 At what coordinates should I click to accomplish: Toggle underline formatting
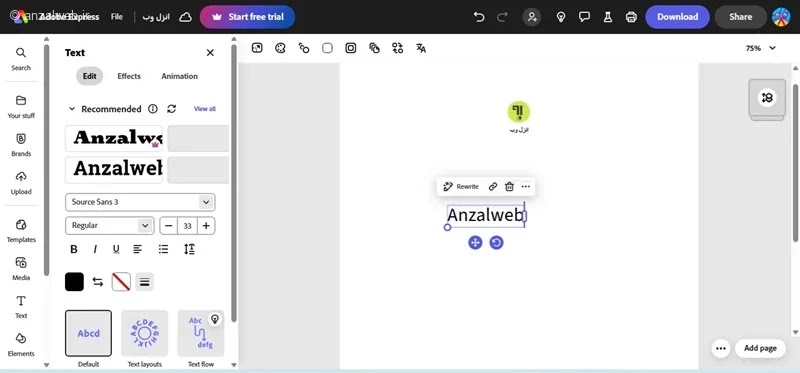pyautogui.click(x=116, y=249)
